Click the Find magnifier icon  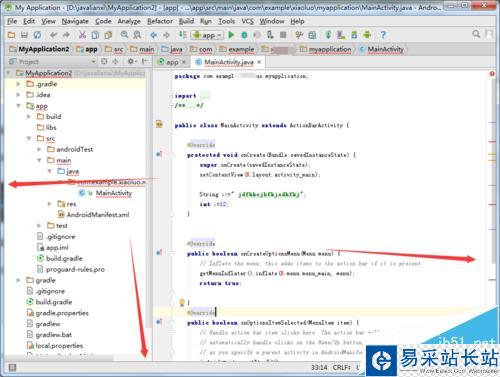click(x=124, y=35)
